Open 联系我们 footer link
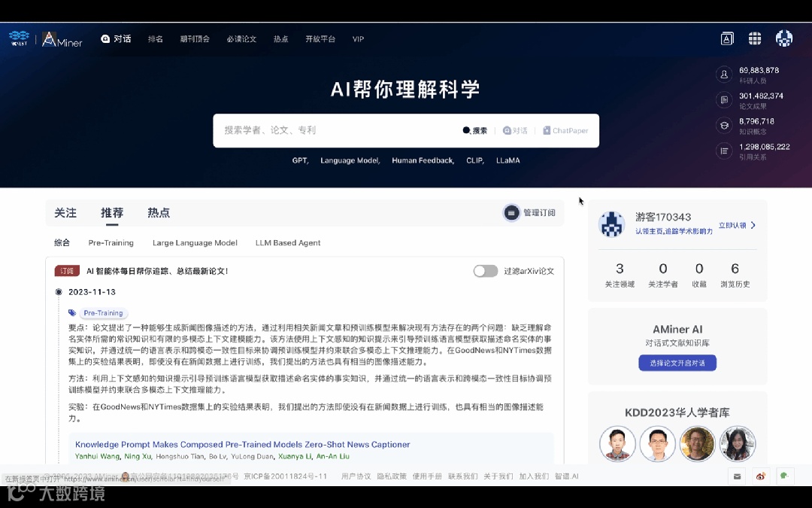812x508 pixels. [463, 476]
